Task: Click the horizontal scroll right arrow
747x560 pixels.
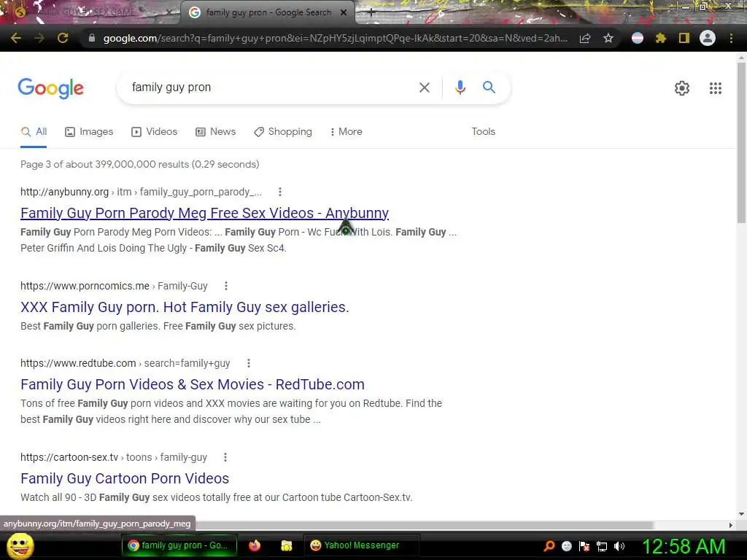Action: (x=731, y=525)
